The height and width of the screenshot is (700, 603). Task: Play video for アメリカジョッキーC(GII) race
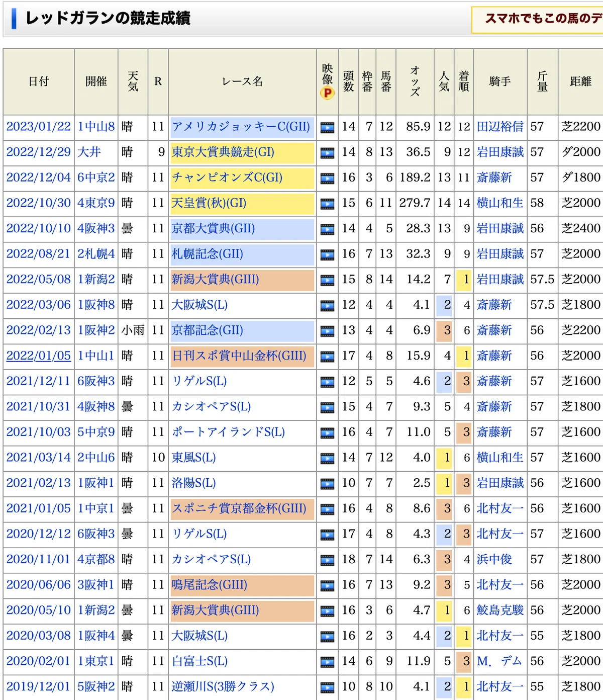coord(327,128)
